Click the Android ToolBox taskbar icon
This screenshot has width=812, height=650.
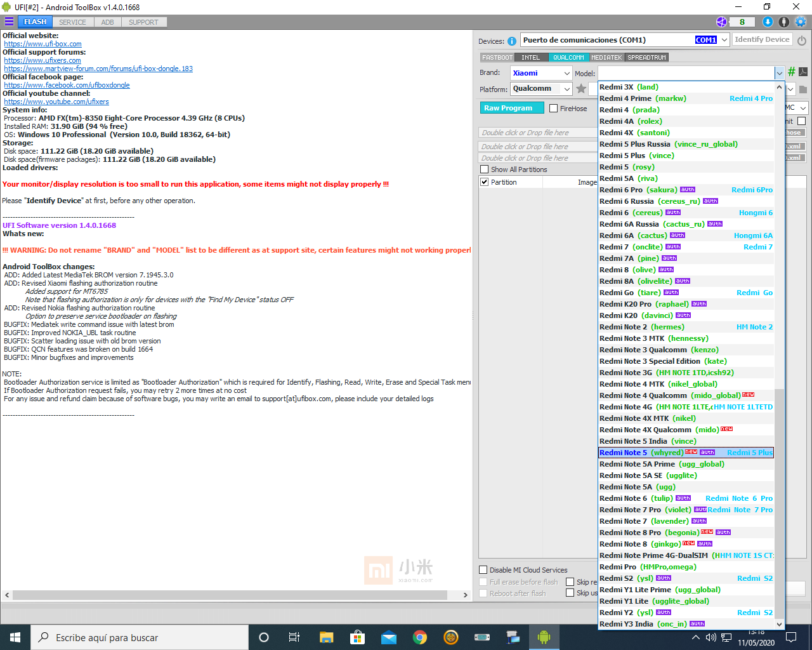(x=544, y=637)
